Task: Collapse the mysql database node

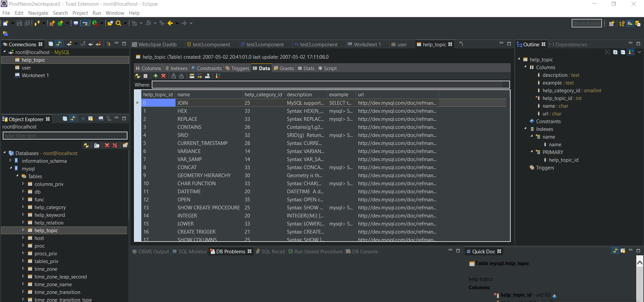Action: point(10,168)
